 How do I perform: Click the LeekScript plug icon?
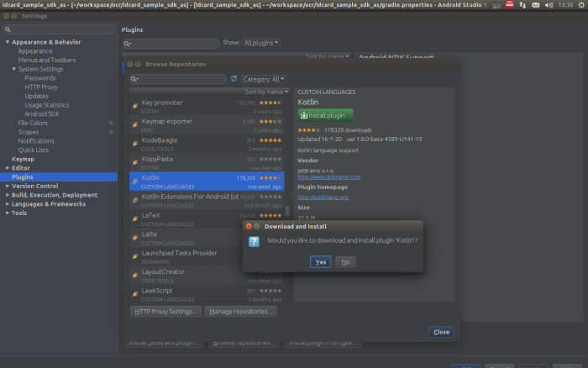135,294
